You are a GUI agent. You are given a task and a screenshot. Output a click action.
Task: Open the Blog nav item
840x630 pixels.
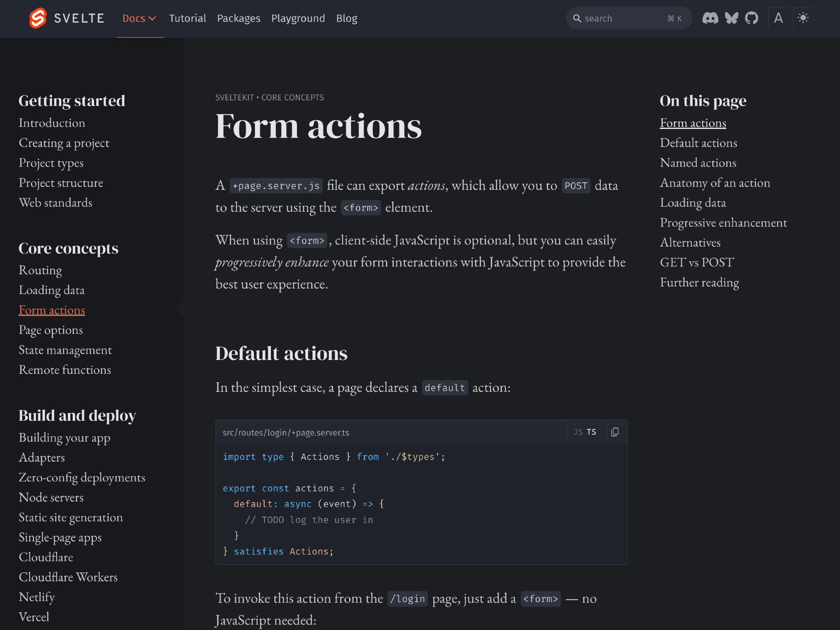coord(346,18)
